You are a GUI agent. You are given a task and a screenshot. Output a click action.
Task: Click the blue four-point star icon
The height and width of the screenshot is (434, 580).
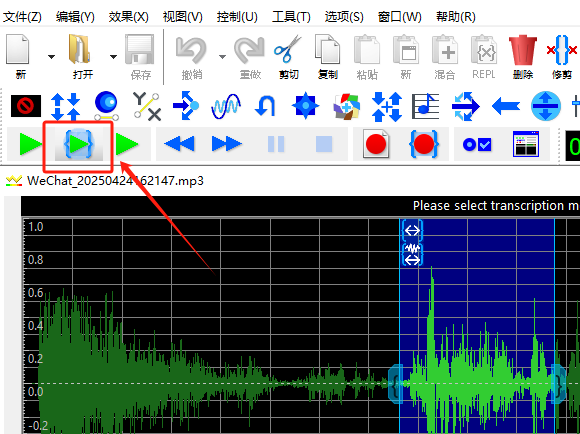(x=306, y=106)
